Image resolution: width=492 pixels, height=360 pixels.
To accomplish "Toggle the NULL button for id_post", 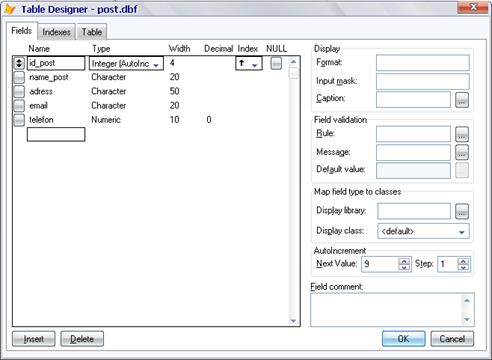I will [276, 63].
